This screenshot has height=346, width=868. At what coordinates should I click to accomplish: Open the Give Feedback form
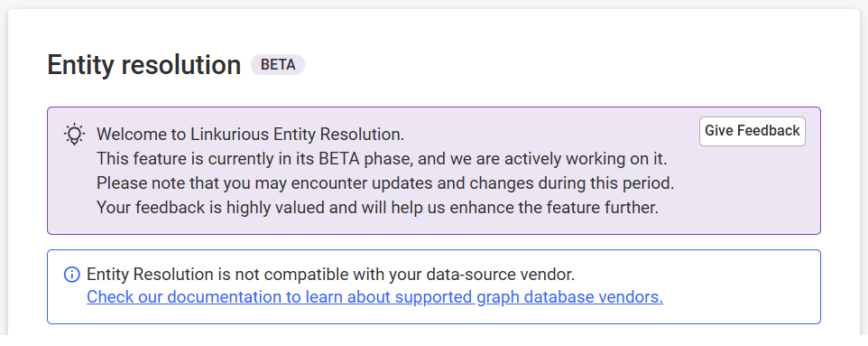752,131
